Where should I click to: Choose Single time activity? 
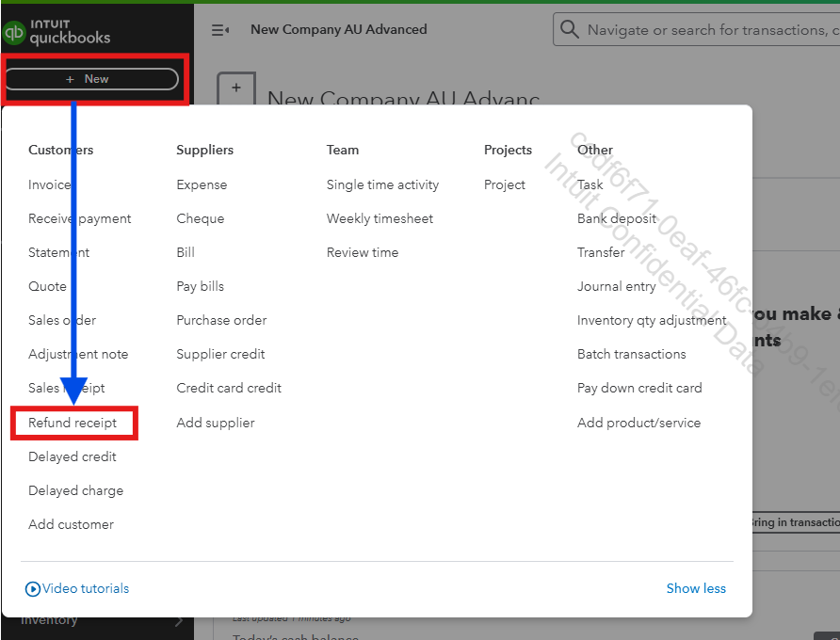382,184
